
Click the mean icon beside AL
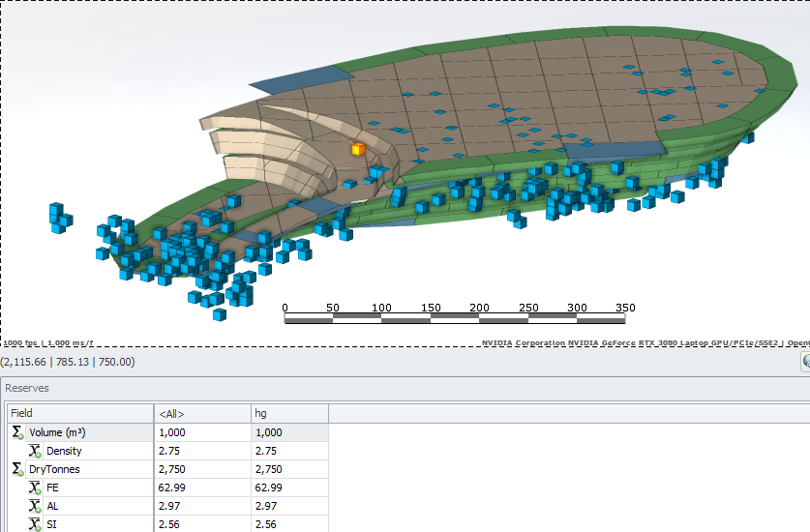pyautogui.click(x=34, y=506)
